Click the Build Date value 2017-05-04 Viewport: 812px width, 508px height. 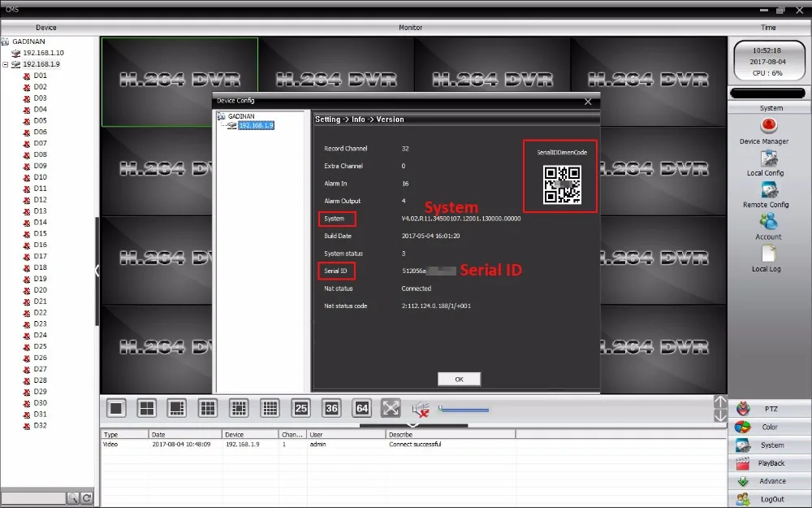430,236
